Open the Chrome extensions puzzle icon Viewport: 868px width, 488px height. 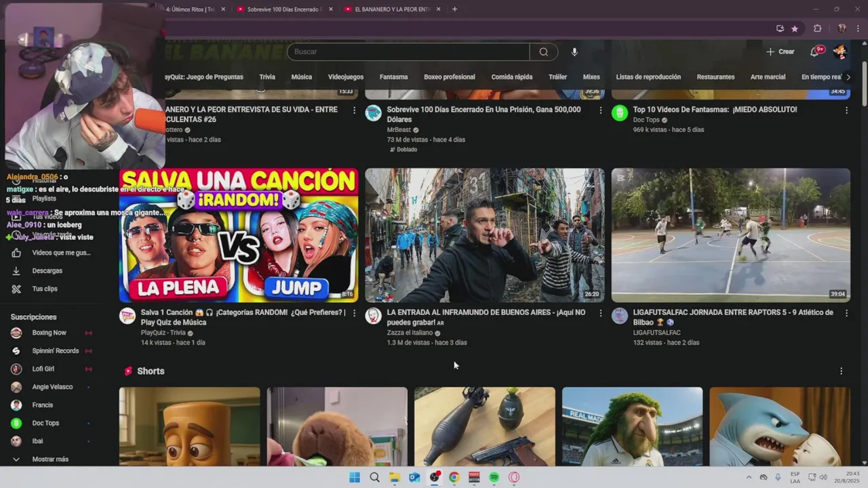pos(817,28)
